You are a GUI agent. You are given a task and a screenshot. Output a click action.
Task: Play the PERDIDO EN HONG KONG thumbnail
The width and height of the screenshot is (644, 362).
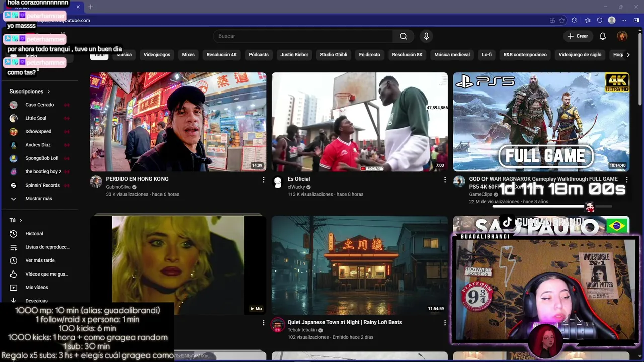tap(178, 122)
